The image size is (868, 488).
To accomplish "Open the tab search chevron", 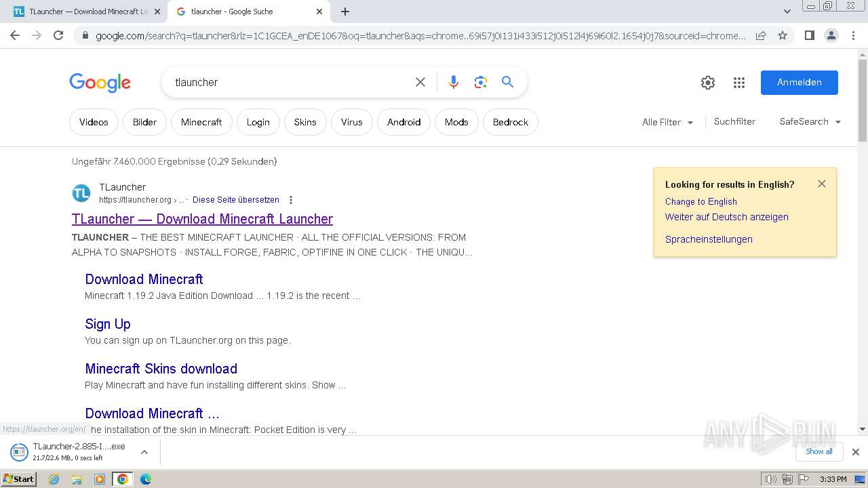I will tap(787, 12).
